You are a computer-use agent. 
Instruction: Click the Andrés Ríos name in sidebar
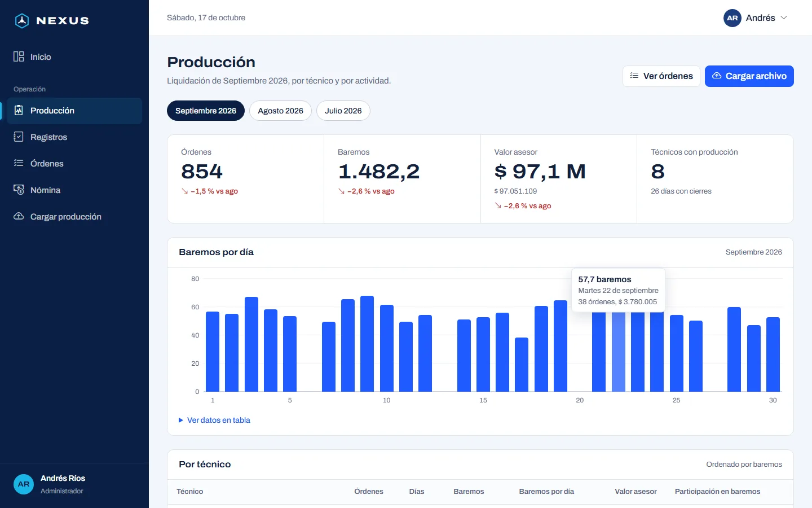(x=63, y=478)
